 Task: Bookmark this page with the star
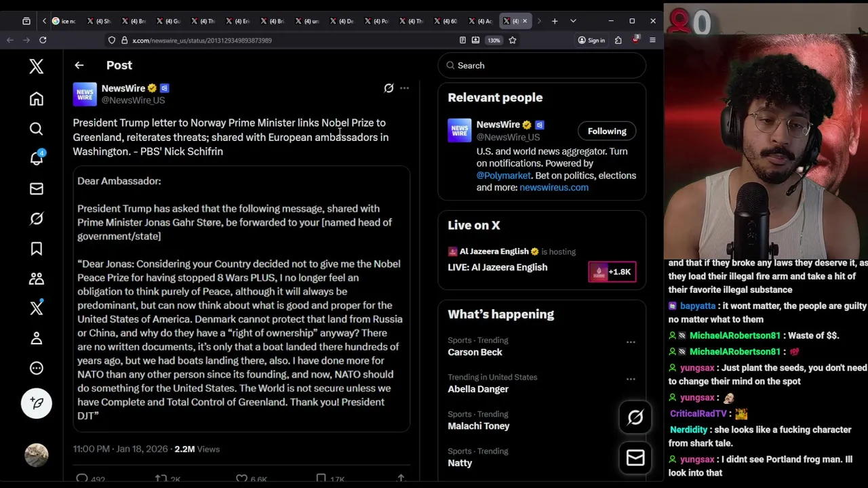(513, 41)
